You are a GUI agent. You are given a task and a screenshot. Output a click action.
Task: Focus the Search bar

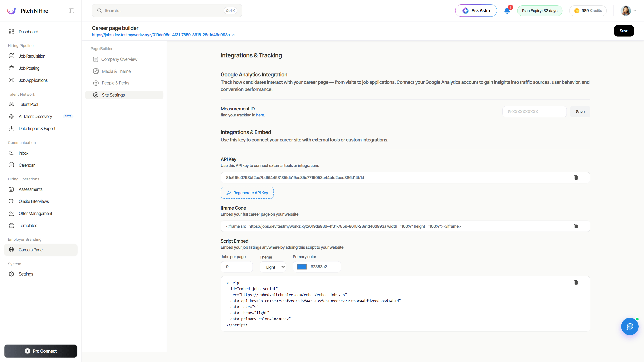(167, 11)
